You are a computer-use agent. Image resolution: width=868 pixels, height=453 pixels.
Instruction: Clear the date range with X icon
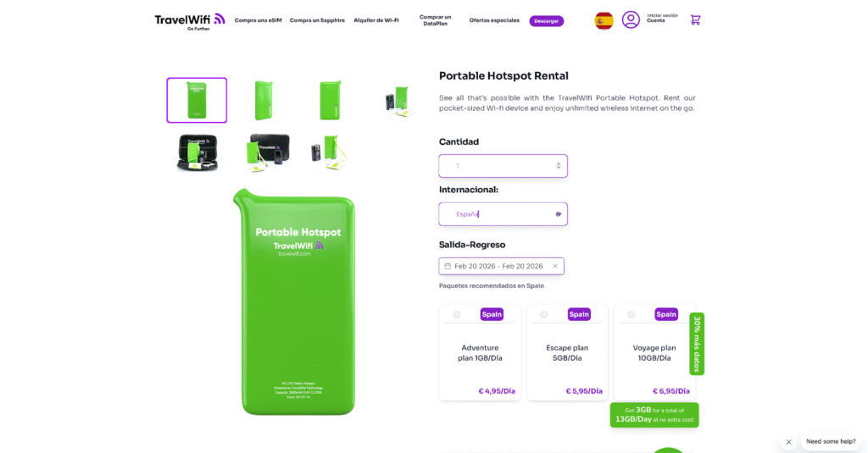(555, 266)
